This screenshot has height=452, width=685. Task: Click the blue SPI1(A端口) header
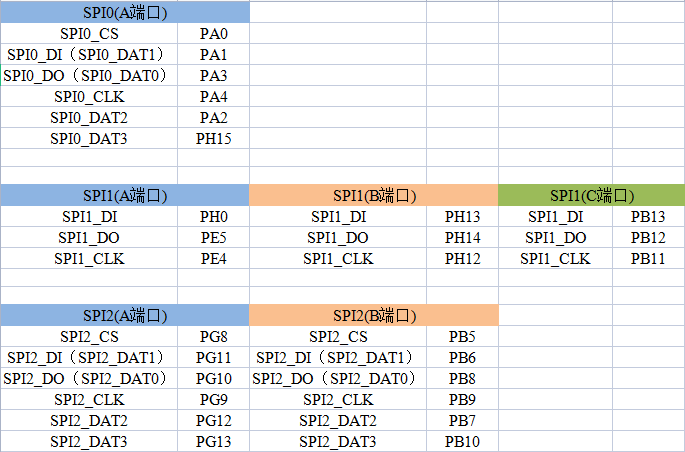(x=125, y=195)
